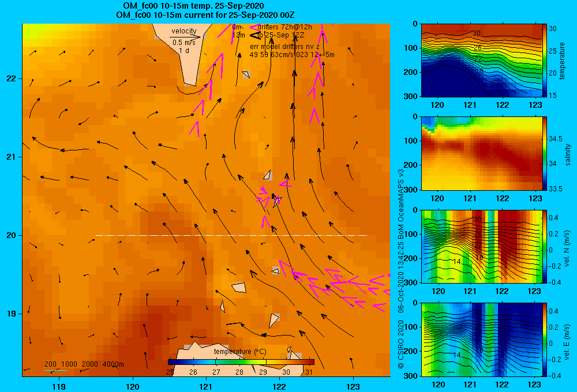The height and width of the screenshot is (392, 577).
Task: Click the 'err model drifters nv z' text
Action: 284,47
